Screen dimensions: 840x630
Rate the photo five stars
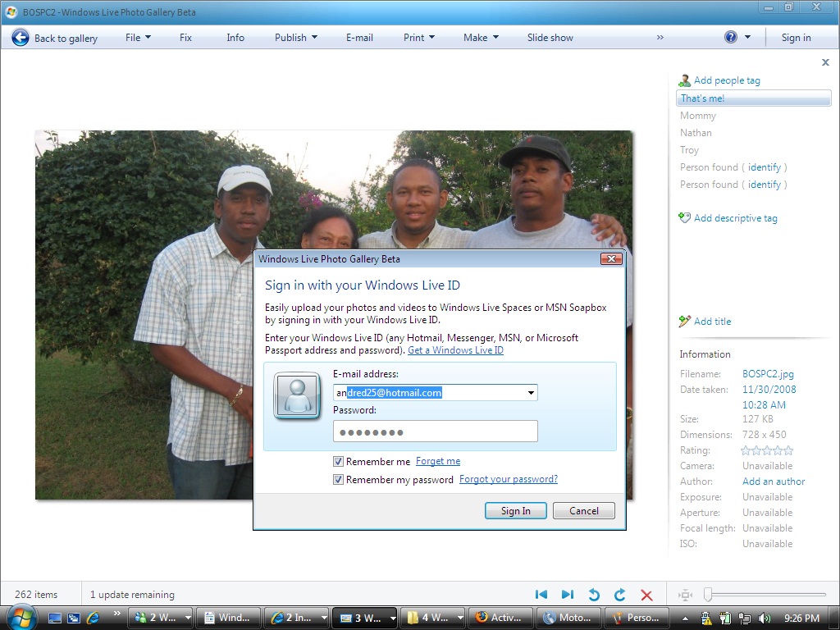coord(788,450)
